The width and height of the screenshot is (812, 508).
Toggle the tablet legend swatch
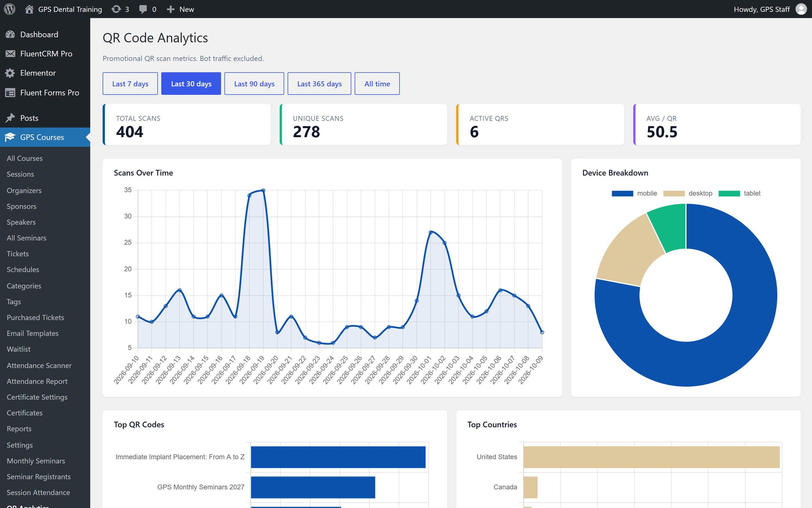[x=729, y=193]
